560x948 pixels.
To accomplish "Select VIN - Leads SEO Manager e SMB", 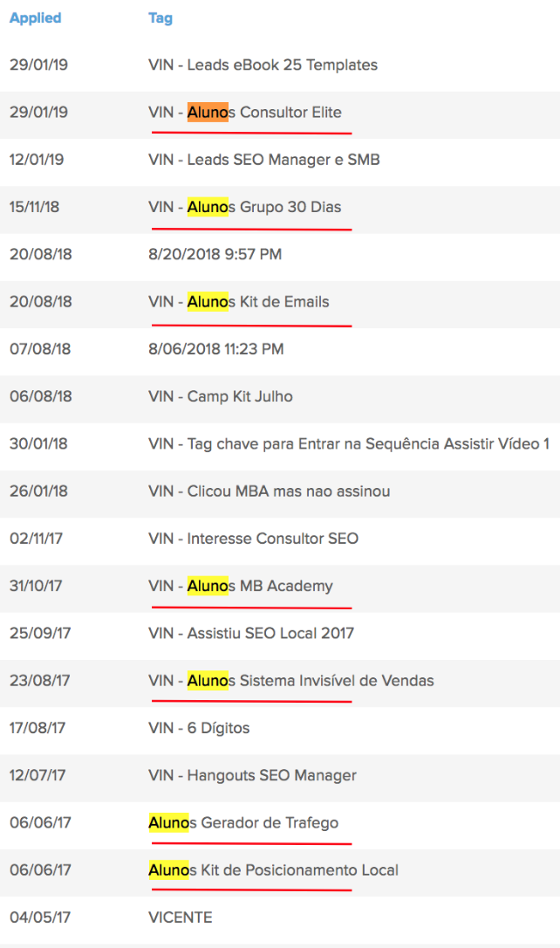I will tap(263, 160).
